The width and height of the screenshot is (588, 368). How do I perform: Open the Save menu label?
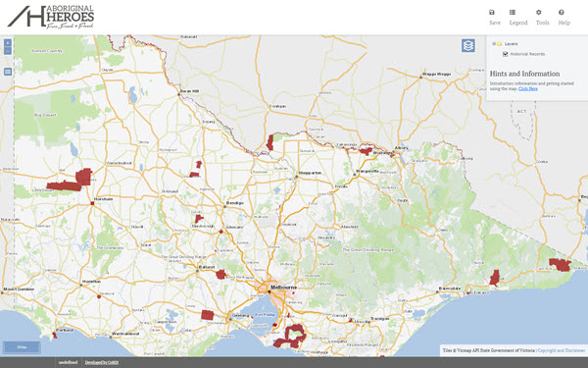pos(495,23)
